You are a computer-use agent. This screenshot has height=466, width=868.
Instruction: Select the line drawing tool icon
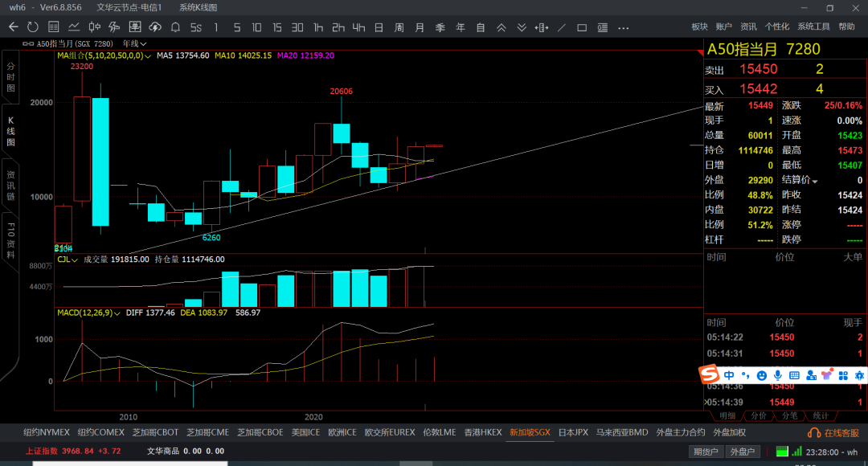point(562,27)
